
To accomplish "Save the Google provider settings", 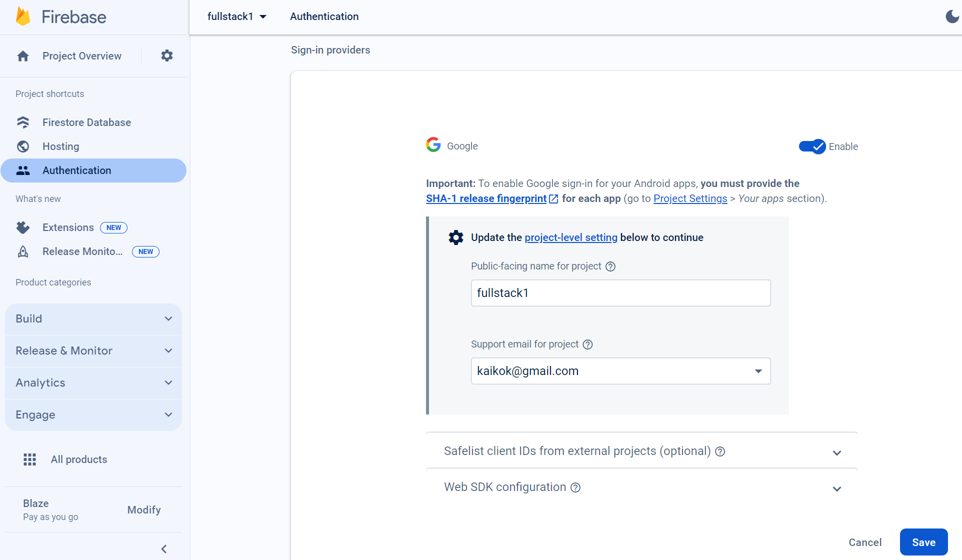I will point(923,542).
